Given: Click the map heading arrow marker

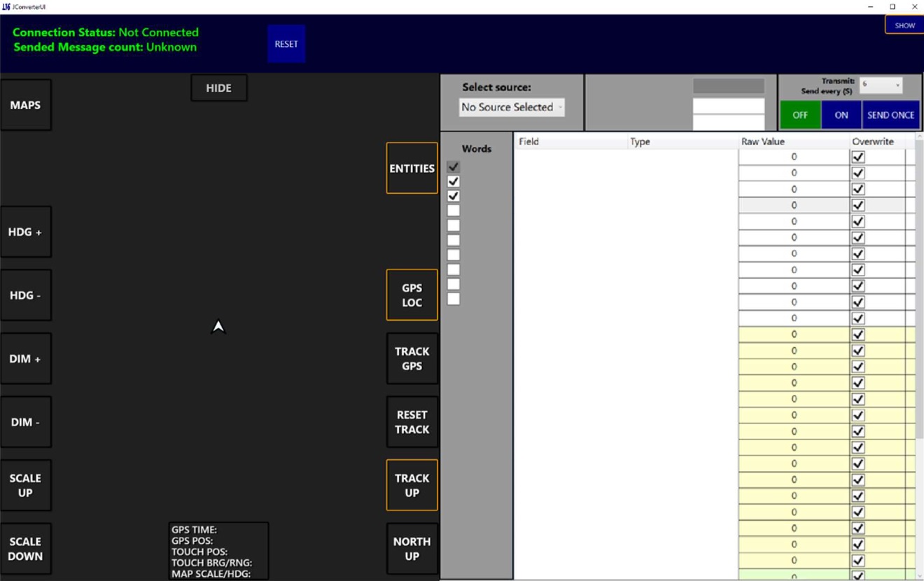Looking at the screenshot, I should click(x=218, y=327).
